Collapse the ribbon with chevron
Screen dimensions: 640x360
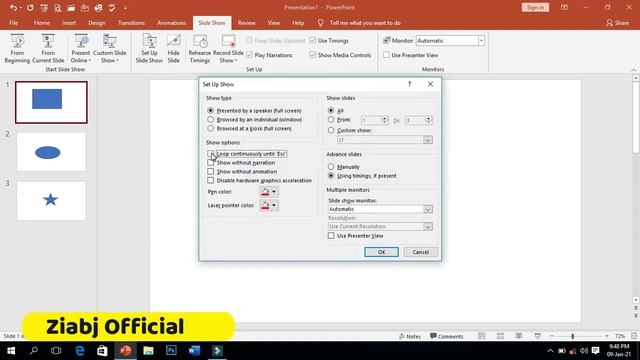pyautogui.click(x=634, y=70)
